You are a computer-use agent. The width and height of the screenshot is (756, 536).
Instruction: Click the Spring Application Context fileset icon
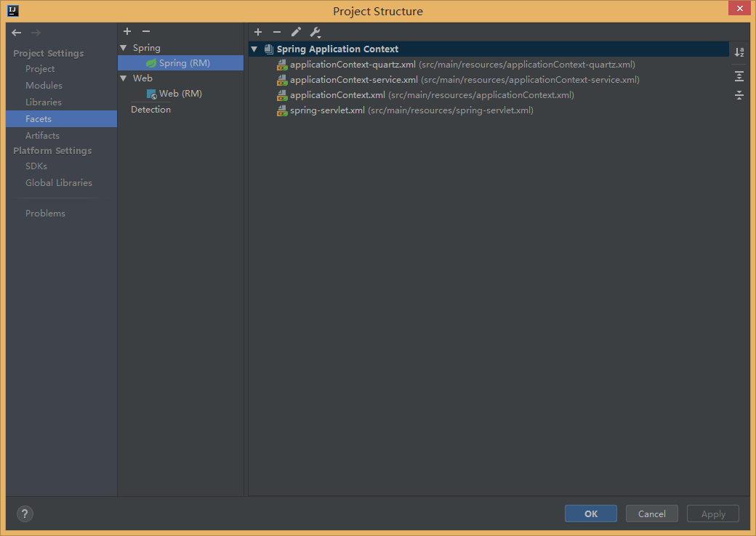click(x=269, y=49)
